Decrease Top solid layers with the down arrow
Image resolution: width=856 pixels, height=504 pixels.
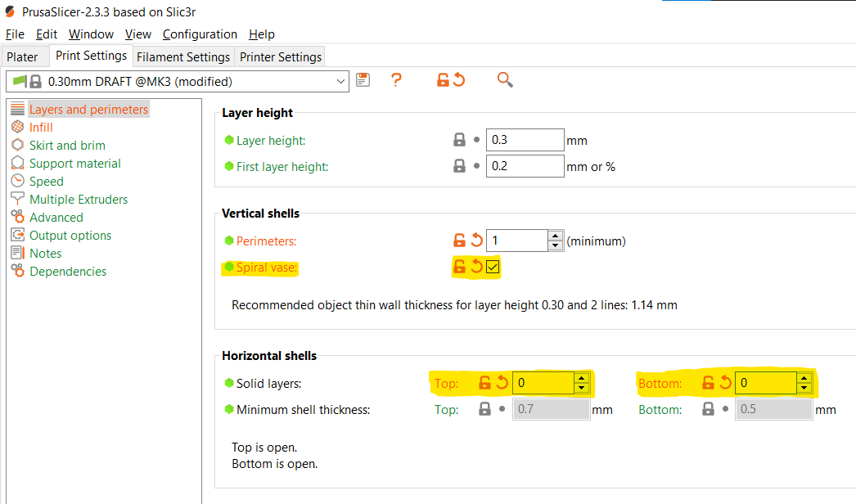tap(581, 388)
